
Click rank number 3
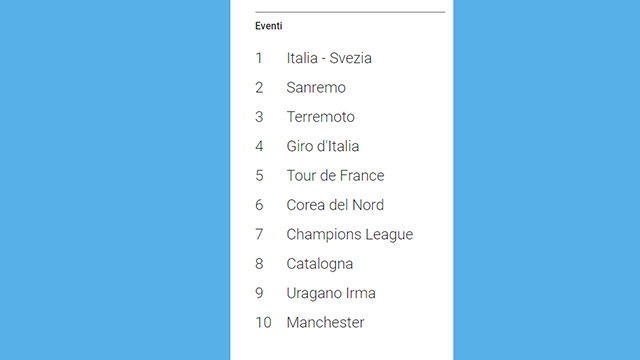pos(259,117)
